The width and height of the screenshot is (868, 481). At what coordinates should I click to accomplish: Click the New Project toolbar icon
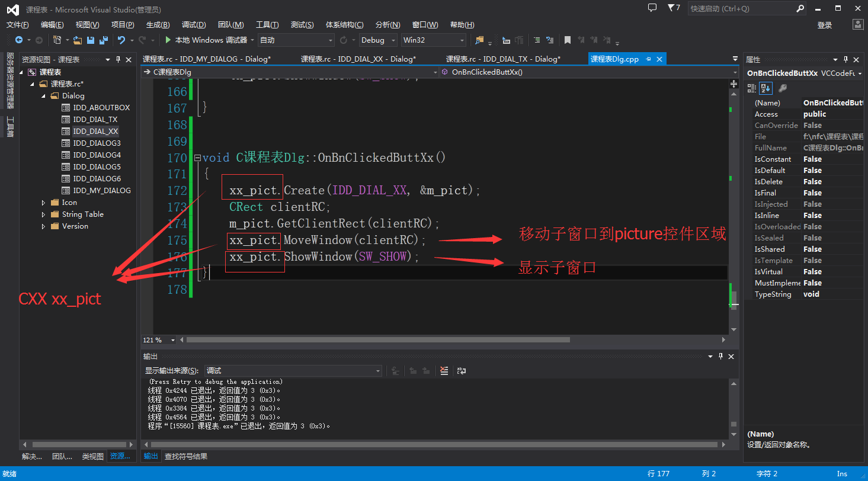pyautogui.click(x=57, y=40)
